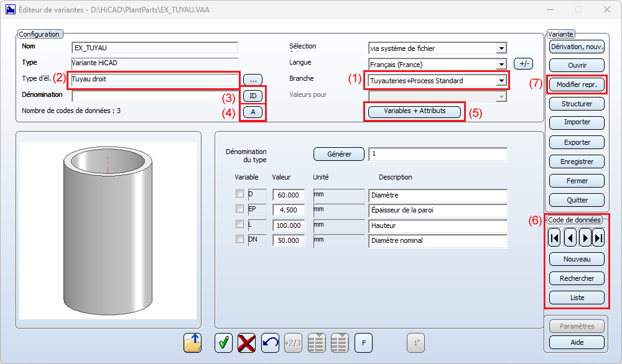
Task: Click the F button in bottom toolbar
Action: [x=363, y=342]
